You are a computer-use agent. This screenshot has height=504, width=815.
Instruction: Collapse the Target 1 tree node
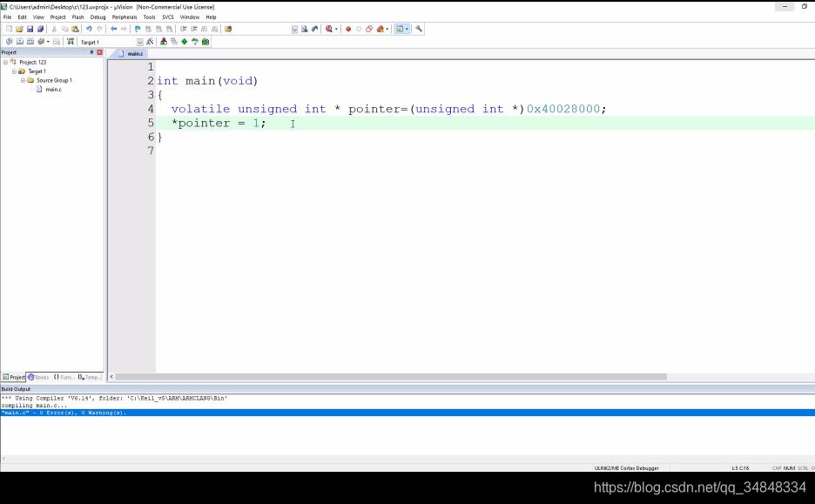coord(14,71)
